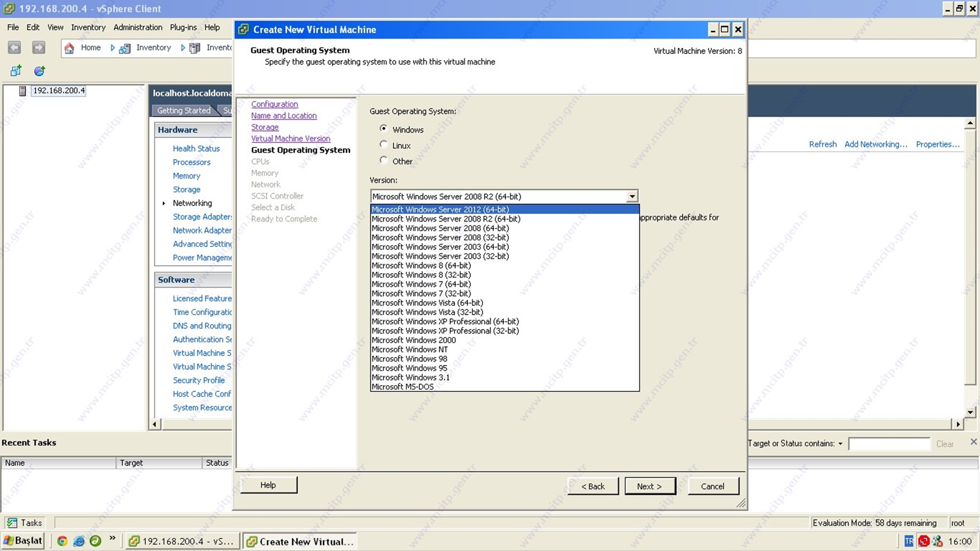Select the Linux radio button
The width and height of the screenshot is (980, 551).
pos(383,145)
